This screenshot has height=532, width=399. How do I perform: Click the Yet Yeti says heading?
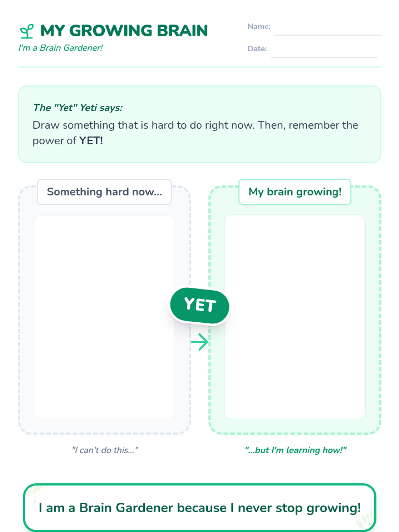point(78,108)
